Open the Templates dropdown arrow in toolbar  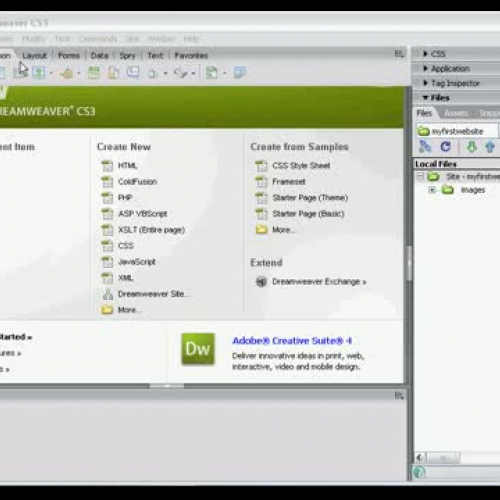(224, 73)
